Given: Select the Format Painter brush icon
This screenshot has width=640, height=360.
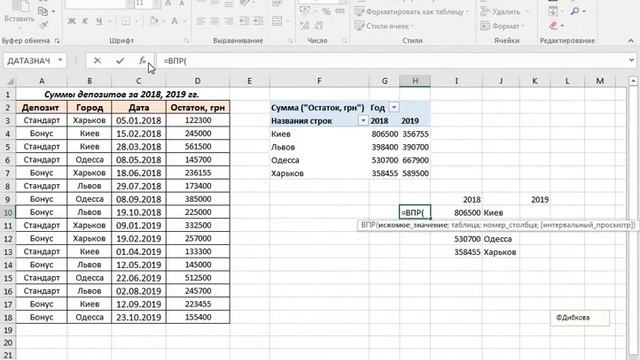Looking at the screenshot, I should pos(43,25).
